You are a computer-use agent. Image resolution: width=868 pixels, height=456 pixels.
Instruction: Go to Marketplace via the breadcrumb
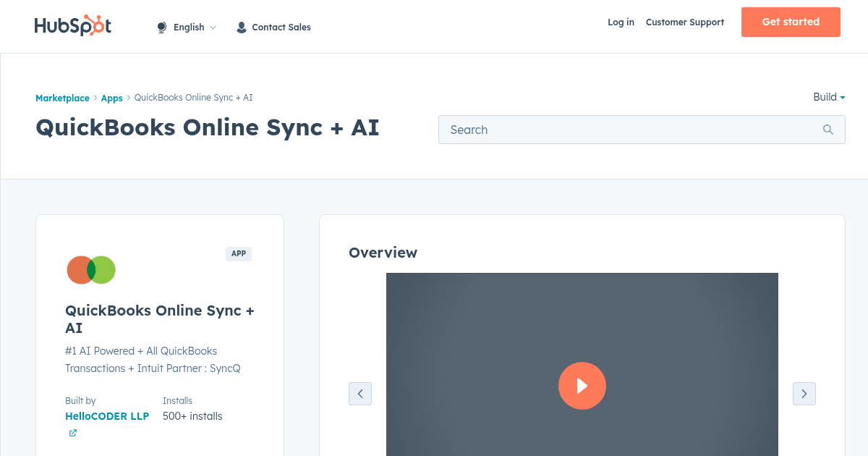coord(62,98)
